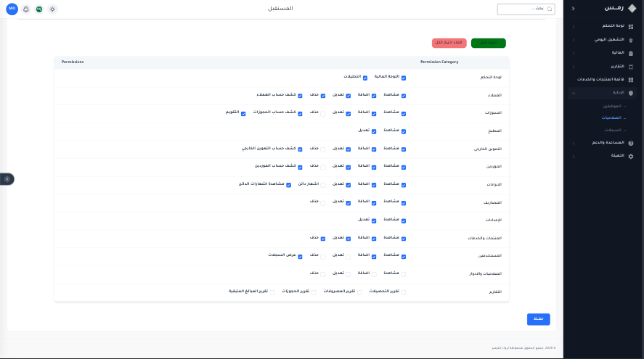Click the رمس diamond logo icon
This screenshot has height=359, width=644.
(x=632, y=8)
